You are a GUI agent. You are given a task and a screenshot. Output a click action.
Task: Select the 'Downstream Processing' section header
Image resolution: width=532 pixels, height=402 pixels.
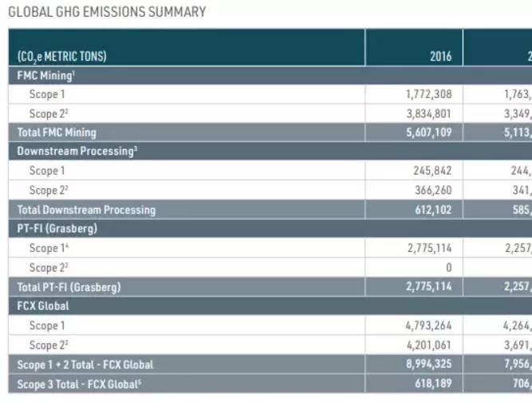click(x=77, y=152)
